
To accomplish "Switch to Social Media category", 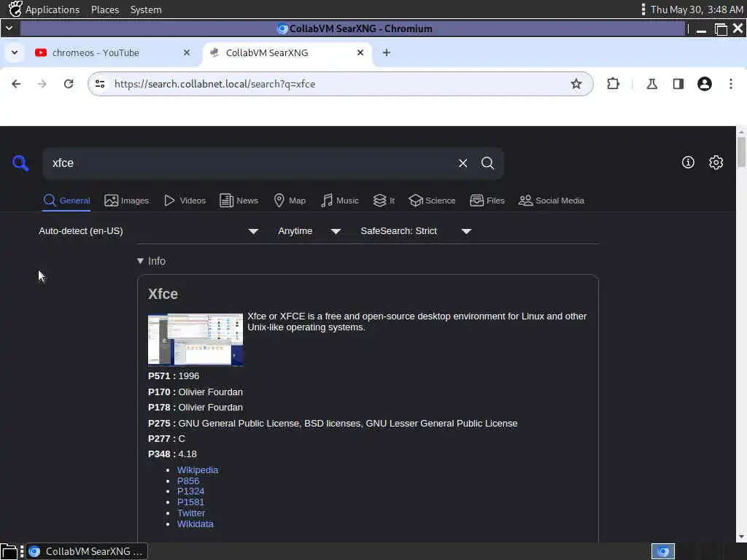I will tap(551, 201).
